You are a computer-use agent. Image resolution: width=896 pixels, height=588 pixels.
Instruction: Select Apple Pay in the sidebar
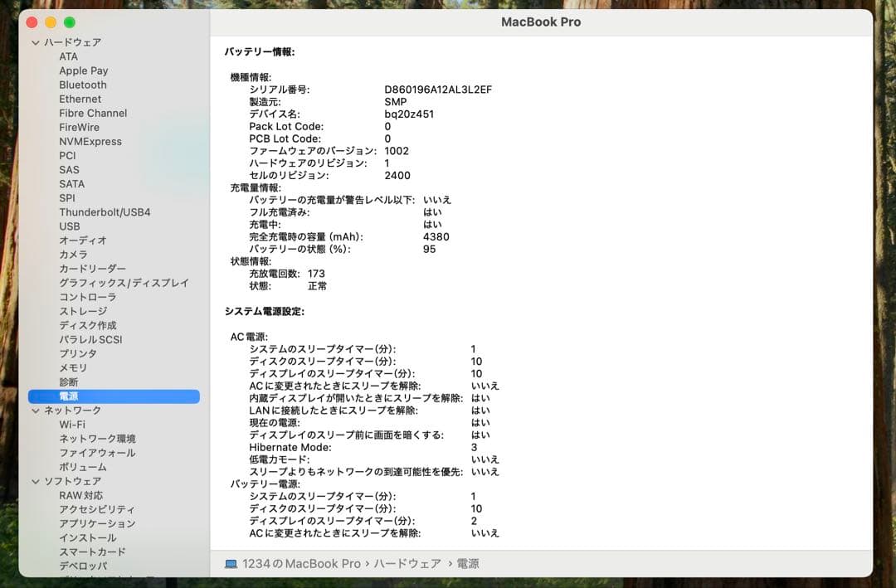84,70
